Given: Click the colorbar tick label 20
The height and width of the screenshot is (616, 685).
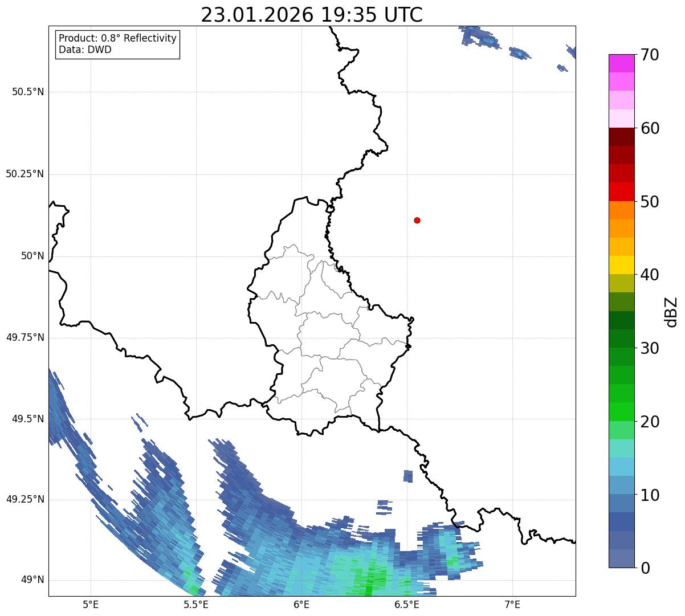Looking at the screenshot, I should tap(650, 422).
